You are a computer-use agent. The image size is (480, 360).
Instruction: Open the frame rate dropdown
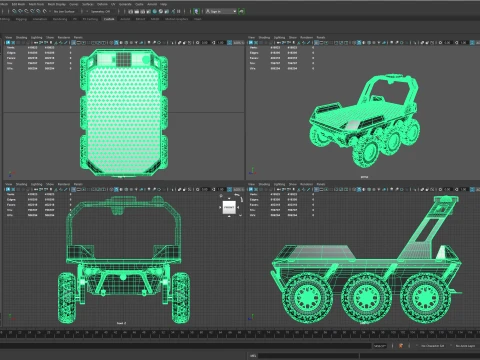click(x=380, y=346)
